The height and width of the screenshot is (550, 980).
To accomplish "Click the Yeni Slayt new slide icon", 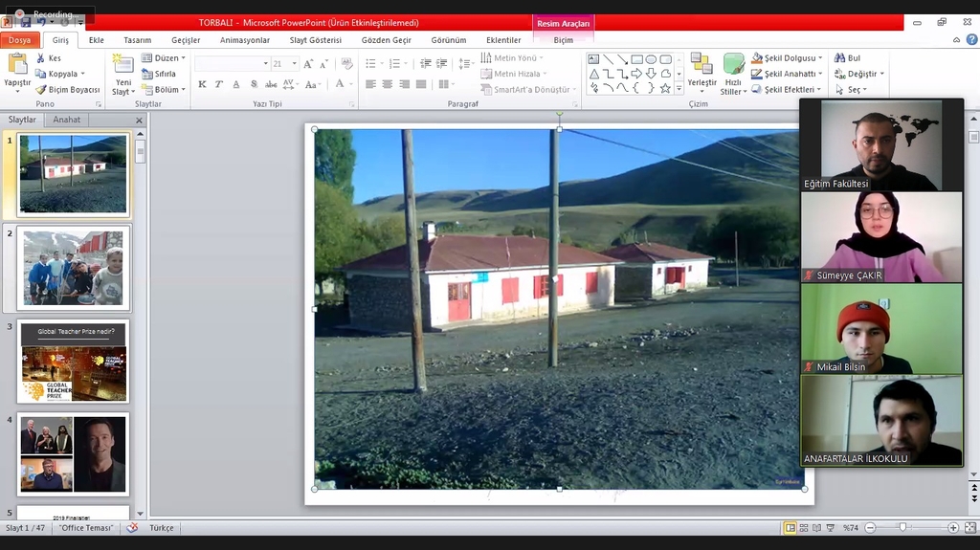I will 122,65.
